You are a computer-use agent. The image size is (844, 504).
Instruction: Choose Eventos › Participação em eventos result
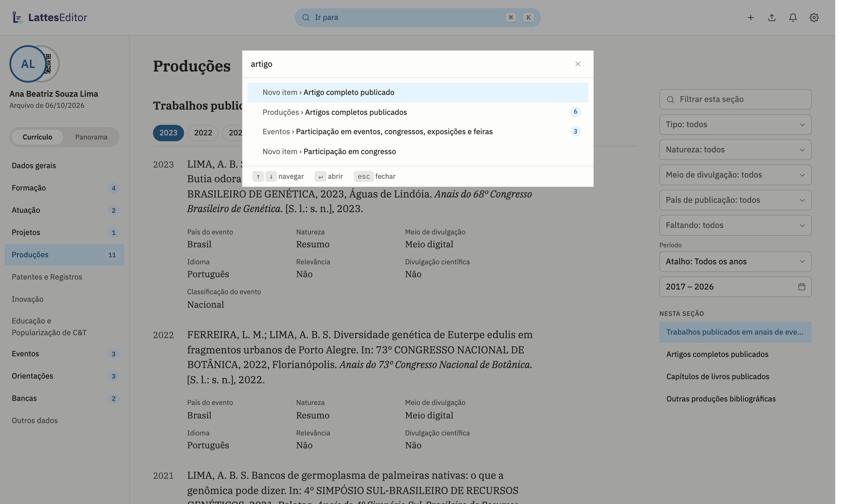[417, 132]
